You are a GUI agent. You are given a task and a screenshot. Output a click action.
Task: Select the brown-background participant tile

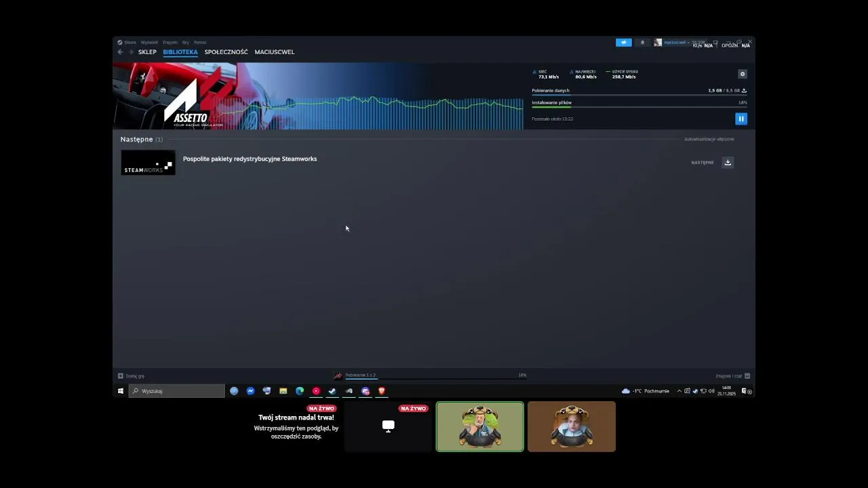point(572,426)
